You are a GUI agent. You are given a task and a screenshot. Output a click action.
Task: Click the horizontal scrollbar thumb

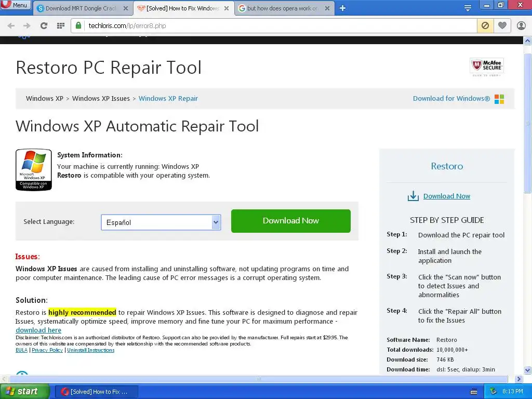coord(258,379)
